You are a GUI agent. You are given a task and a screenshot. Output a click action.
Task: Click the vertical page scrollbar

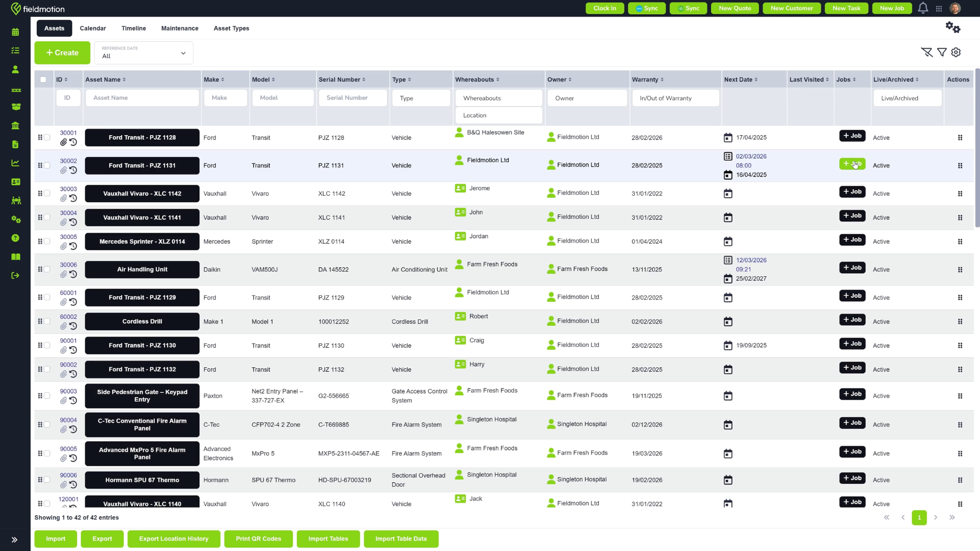[977, 147]
